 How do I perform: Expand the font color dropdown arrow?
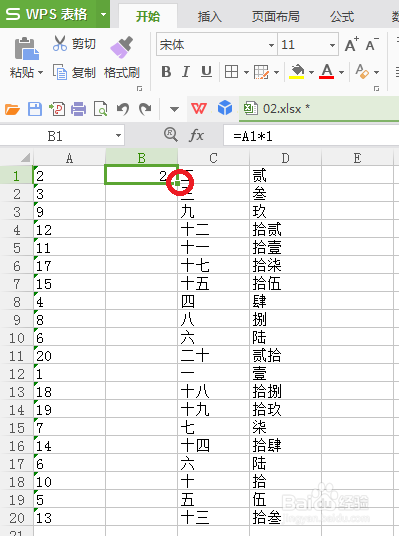pos(341,72)
